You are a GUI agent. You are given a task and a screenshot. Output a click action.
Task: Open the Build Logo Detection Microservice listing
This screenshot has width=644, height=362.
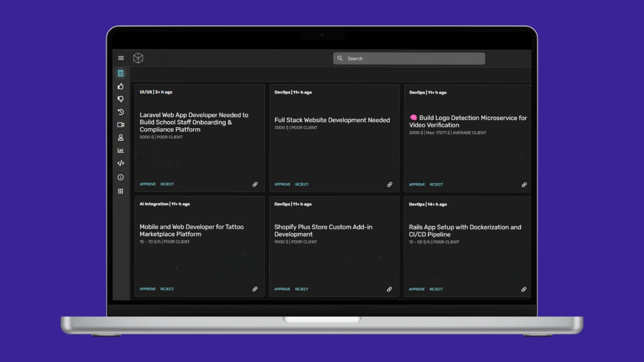pos(468,121)
